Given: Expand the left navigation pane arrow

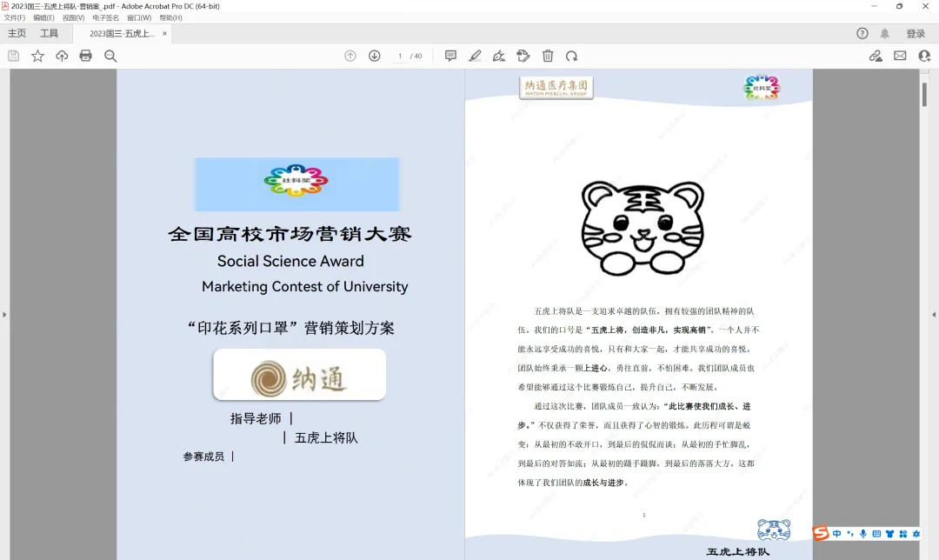Looking at the screenshot, I should coord(4,315).
